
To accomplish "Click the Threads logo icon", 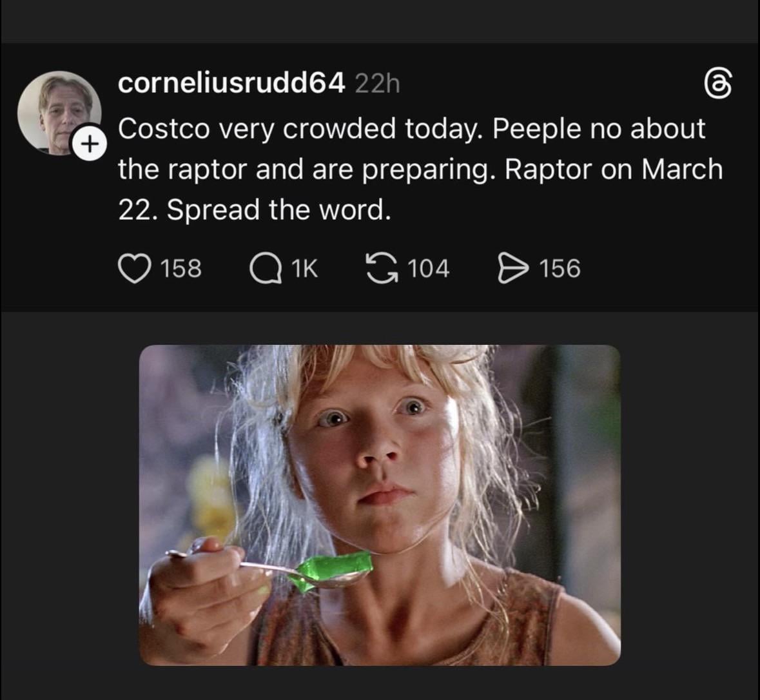I will 716,84.
